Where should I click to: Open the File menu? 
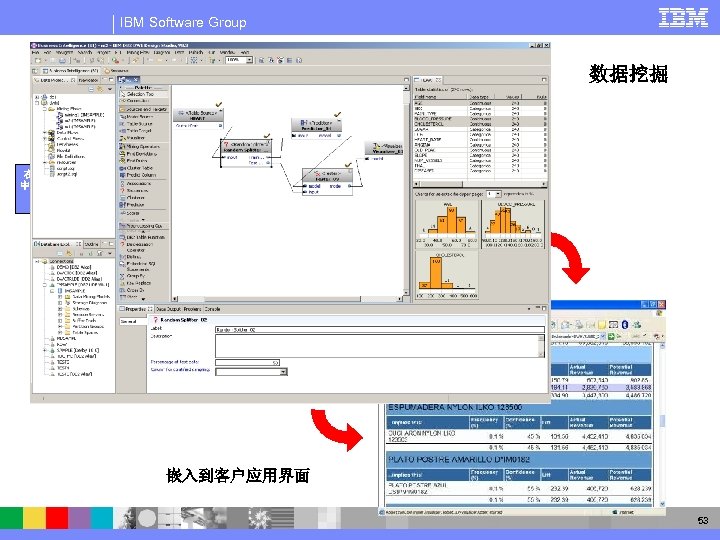click(x=35, y=53)
